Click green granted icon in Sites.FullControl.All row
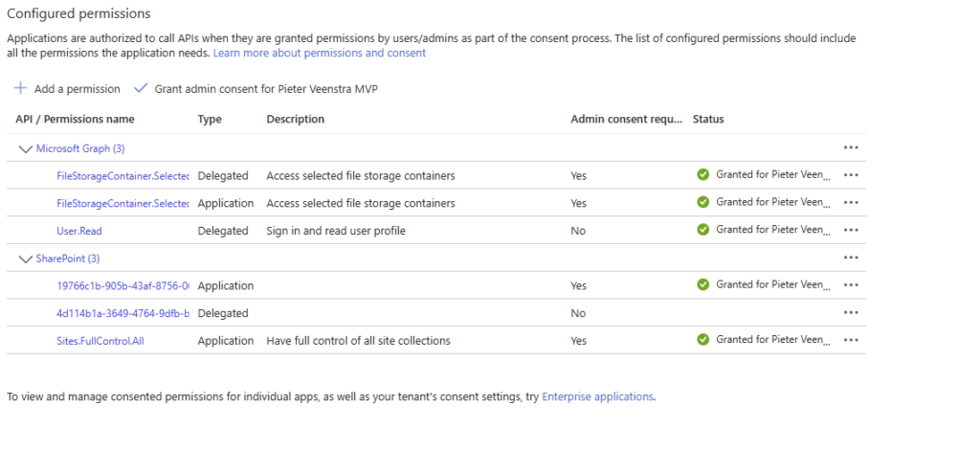This screenshot has height=452, width=980. 703,339
